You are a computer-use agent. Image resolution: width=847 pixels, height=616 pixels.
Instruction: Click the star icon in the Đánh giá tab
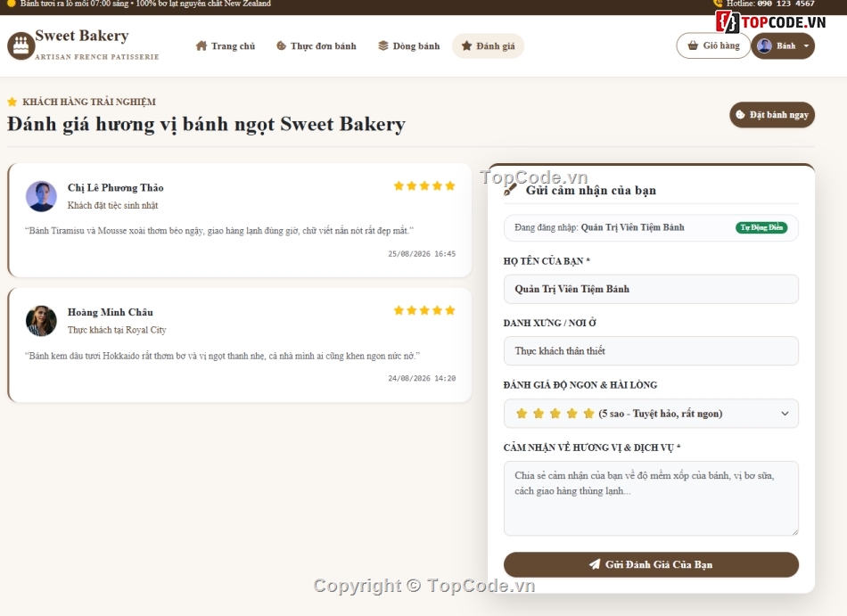[466, 45]
